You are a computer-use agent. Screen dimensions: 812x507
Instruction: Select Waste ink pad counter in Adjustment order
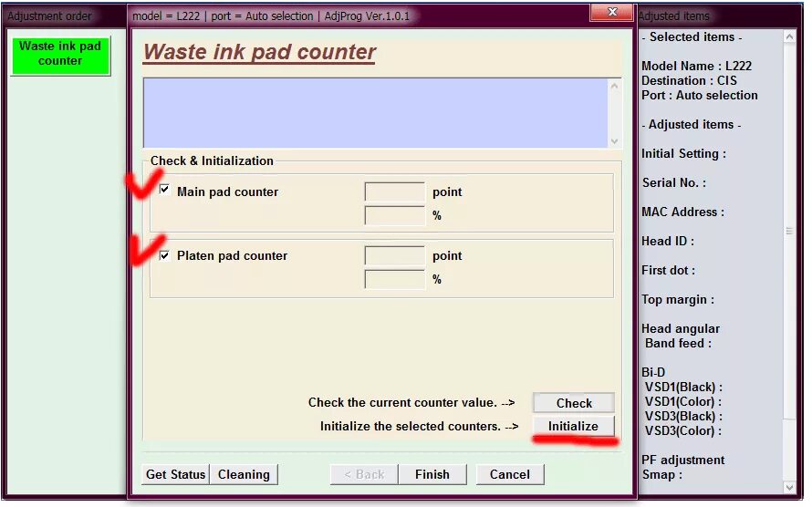pyautogui.click(x=60, y=54)
